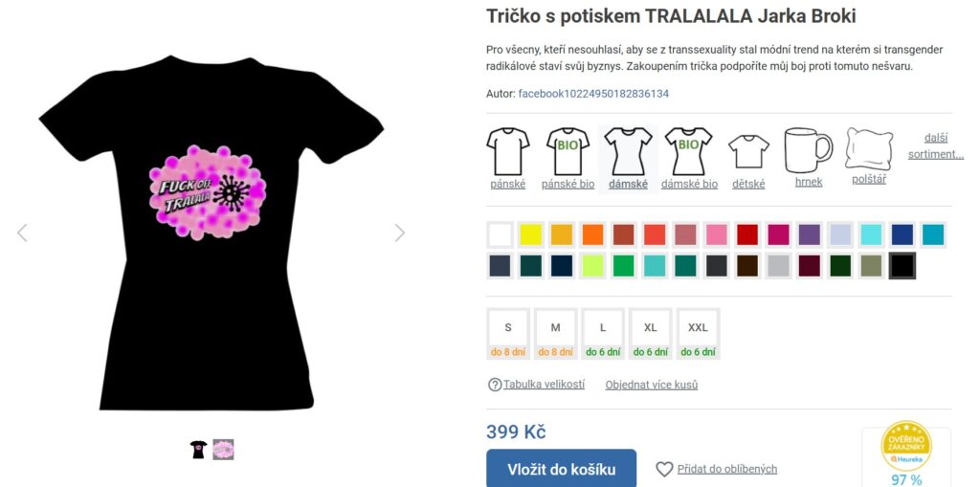
Task: Click Vložit do košíku button
Action: point(561,469)
